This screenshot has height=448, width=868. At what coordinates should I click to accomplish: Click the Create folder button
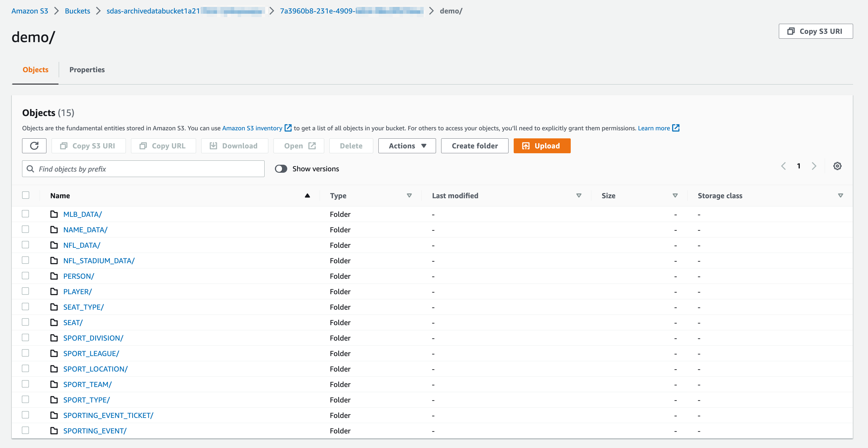pyautogui.click(x=474, y=146)
